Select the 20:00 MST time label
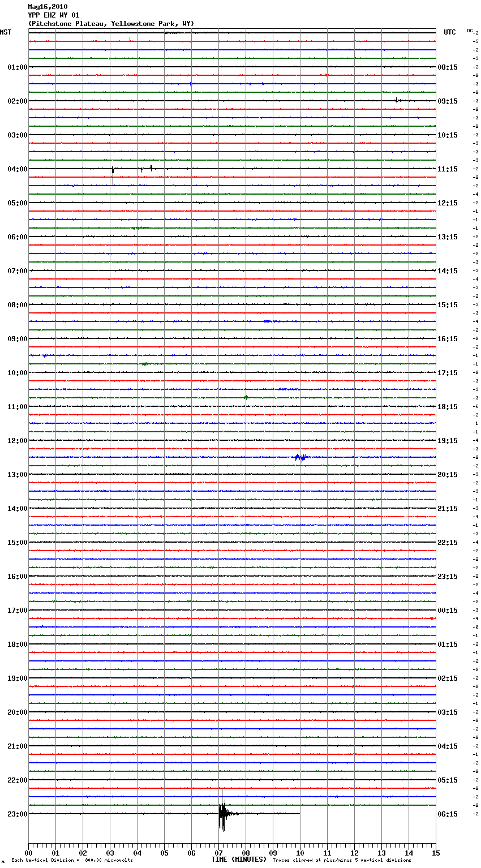 pyautogui.click(x=17, y=712)
